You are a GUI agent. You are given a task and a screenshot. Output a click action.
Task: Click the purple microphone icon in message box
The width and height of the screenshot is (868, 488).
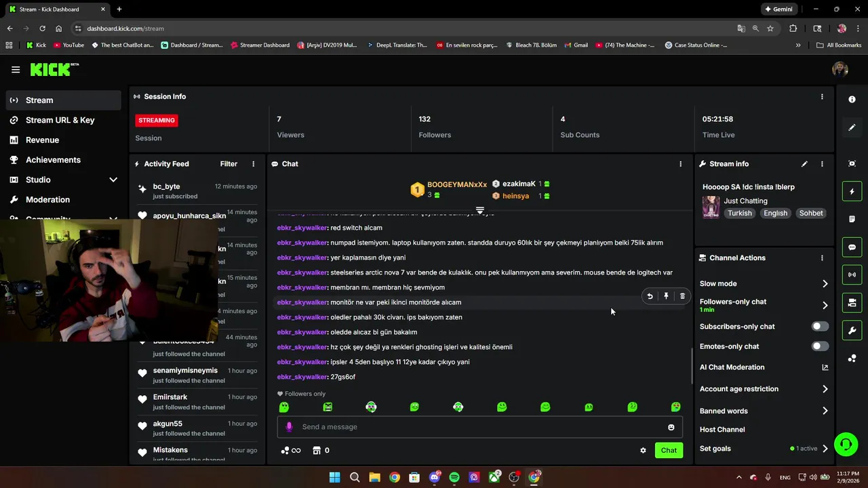click(x=289, y=427)
